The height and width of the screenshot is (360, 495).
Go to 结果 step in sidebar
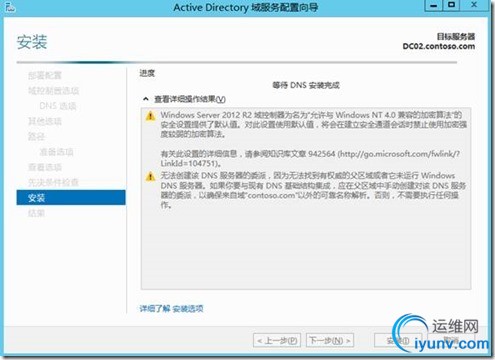point(36,213)
